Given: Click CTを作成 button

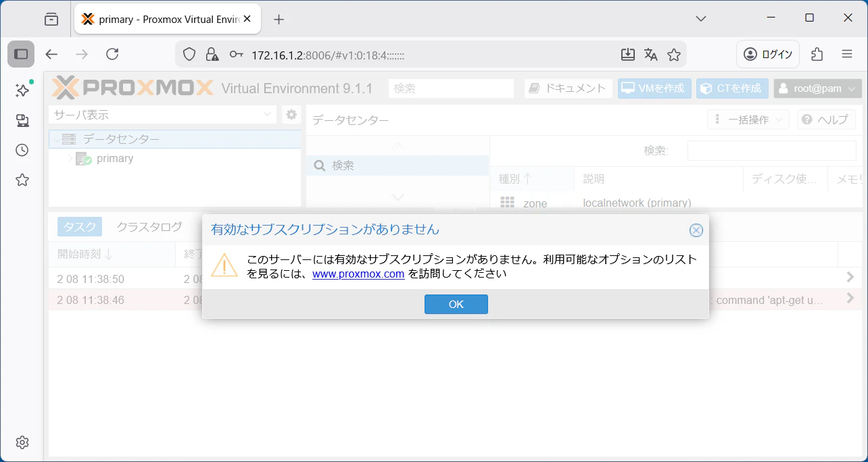Looking at the screenshot, I should [732, 88].
